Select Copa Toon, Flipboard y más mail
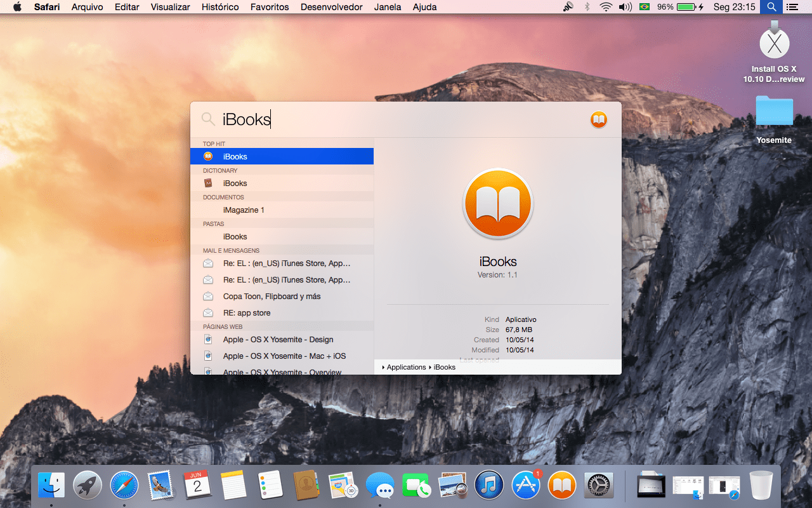 point(282,296)
